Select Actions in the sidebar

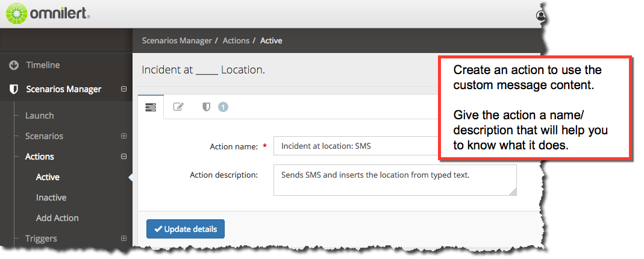coord(39,157)
